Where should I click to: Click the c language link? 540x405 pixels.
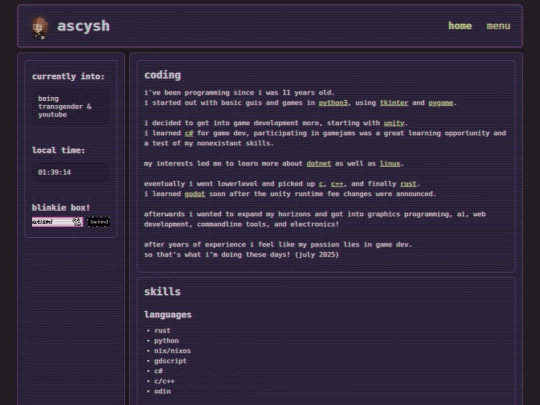321,184
